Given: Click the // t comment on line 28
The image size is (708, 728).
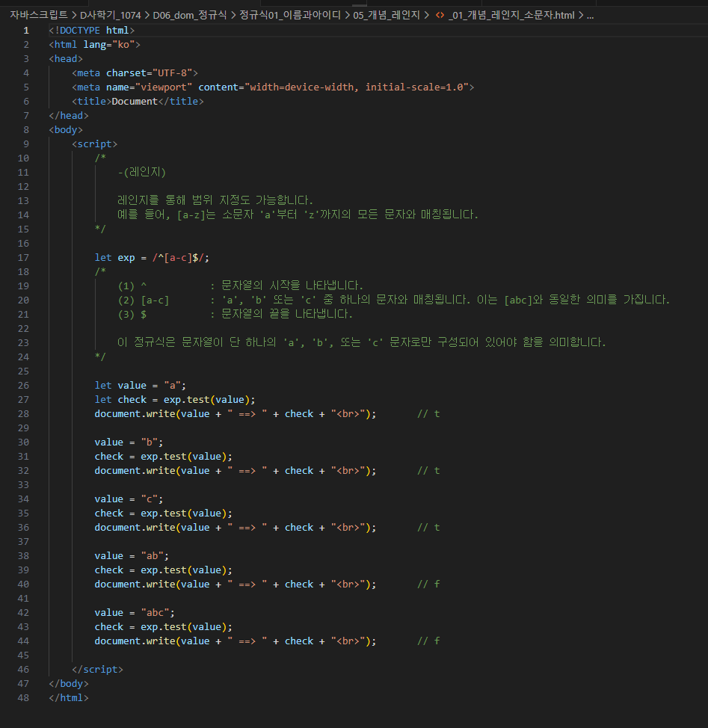Looking at the screenshot, I should coord(428,413).
